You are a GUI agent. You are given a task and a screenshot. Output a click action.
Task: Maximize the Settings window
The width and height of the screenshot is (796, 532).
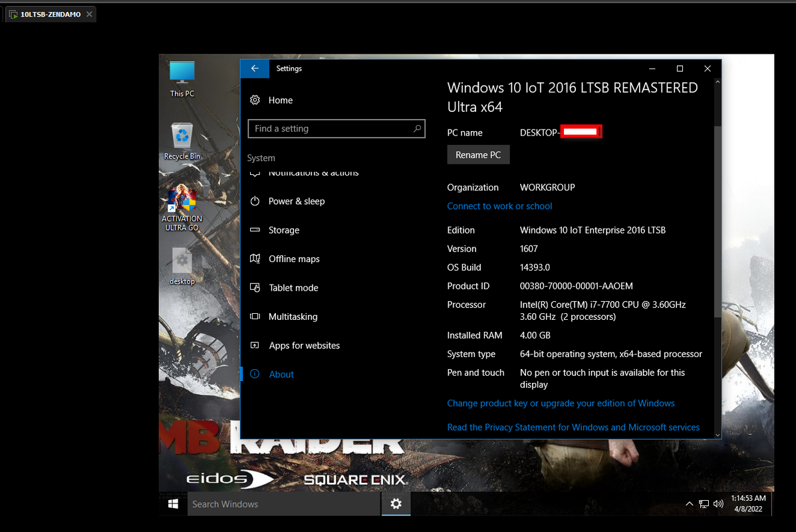click(680, 68)
